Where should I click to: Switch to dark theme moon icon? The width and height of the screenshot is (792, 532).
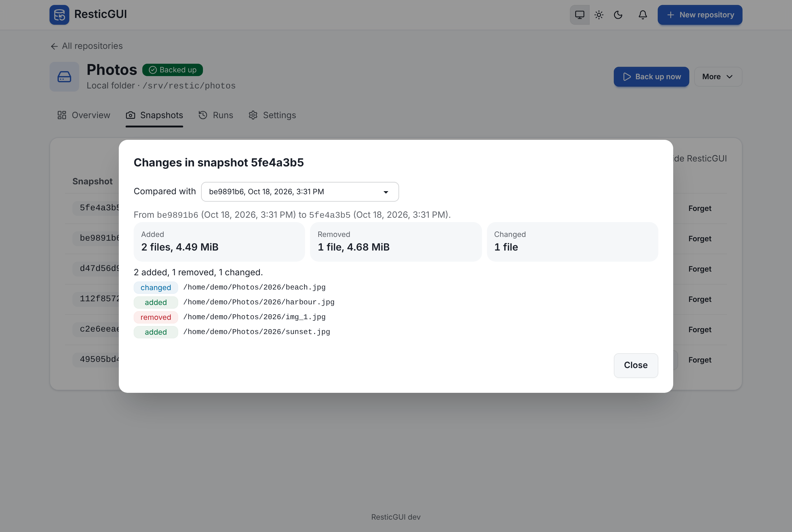pyautogui.click(x=618, y=15)
